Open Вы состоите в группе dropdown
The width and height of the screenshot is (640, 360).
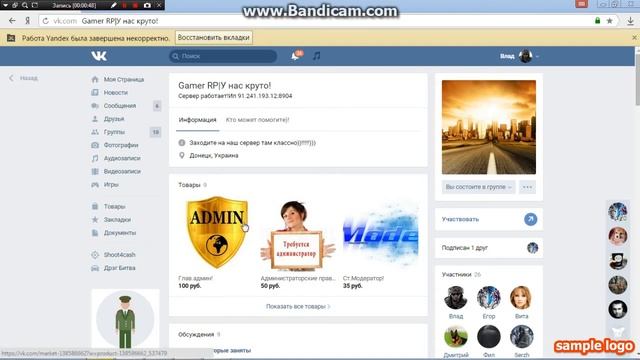pos(478,187)
